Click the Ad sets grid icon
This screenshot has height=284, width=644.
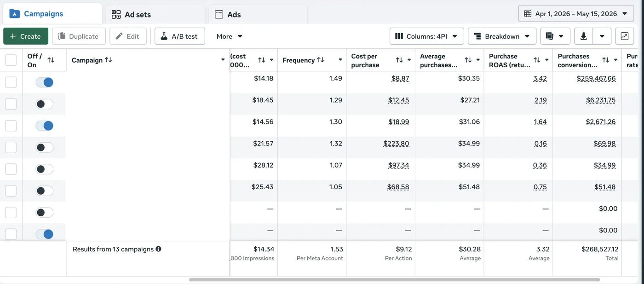[x=116, y=14]
